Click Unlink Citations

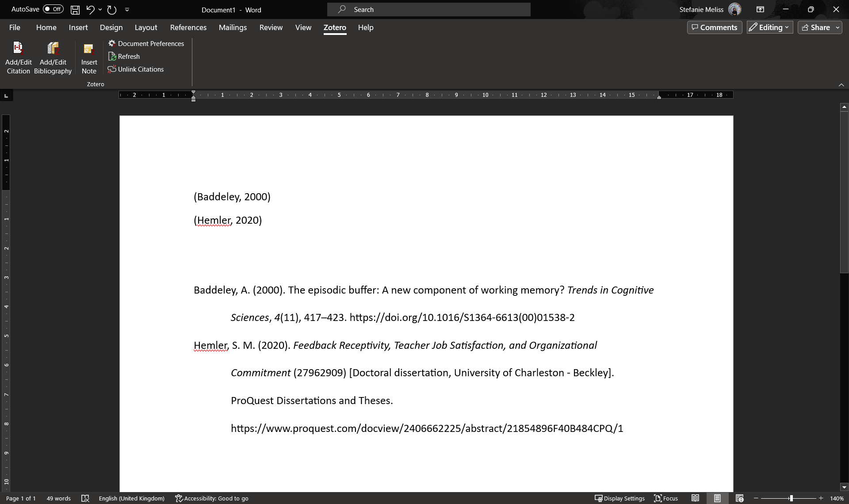point(136,69)
